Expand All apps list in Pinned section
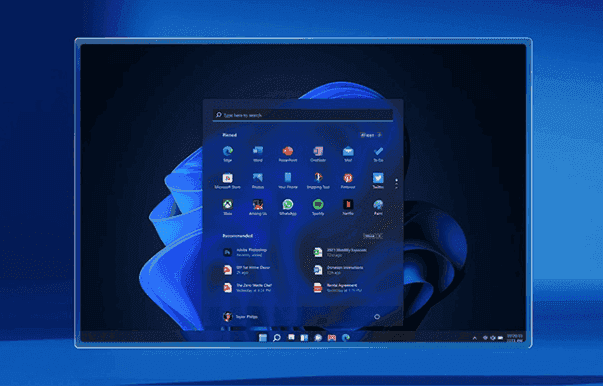The width and height of the screenshot is (603, 386). click(371, 135)
